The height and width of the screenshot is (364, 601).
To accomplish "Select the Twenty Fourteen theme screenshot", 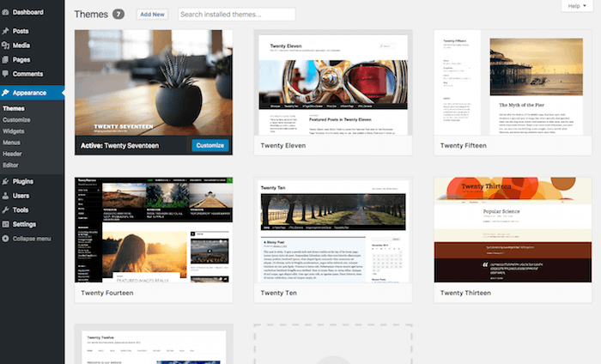I will pyautogui.click(x=154, y=230).
